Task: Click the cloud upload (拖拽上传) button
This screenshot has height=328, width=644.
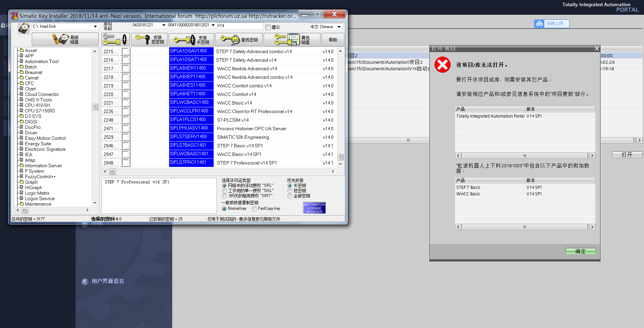Action: click(x=551, y=23)
